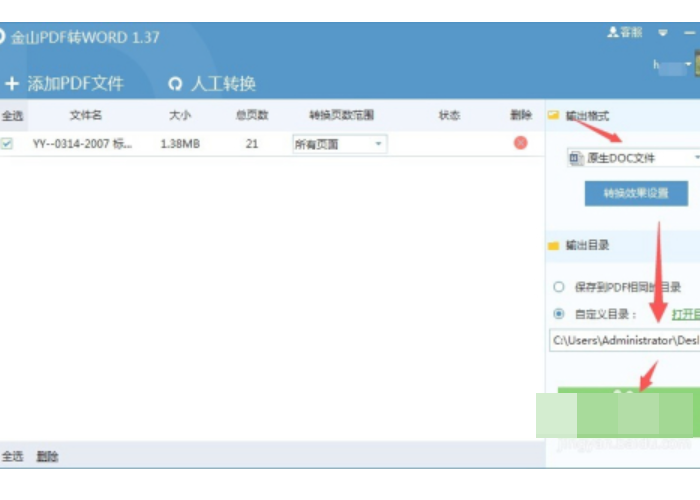Click the 总页数 column header
700x500 pixels.
[x=252, y=115]
